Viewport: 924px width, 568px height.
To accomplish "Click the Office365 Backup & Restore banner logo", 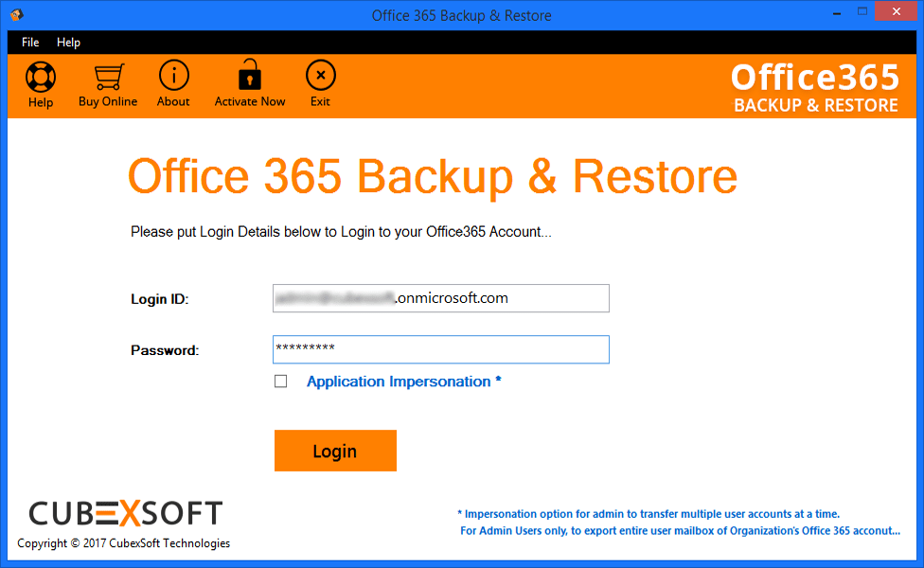I will [x=815, y=88].
